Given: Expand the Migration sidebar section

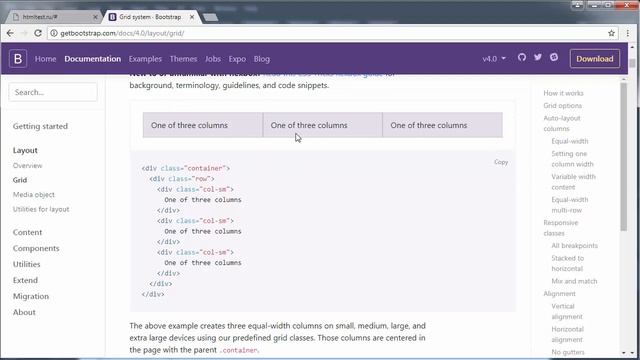Looking at the screenshot, I should [x=31, y=296].
